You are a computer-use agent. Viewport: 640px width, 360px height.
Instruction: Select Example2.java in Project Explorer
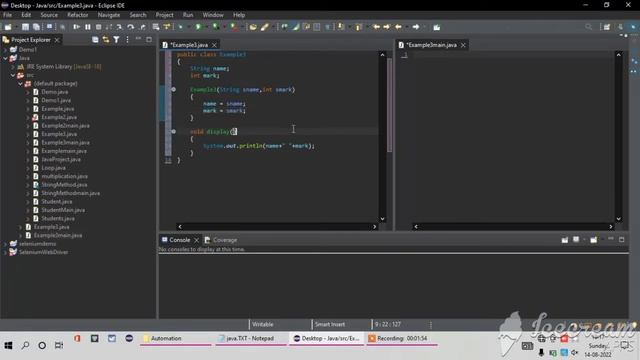coord(59,117)
